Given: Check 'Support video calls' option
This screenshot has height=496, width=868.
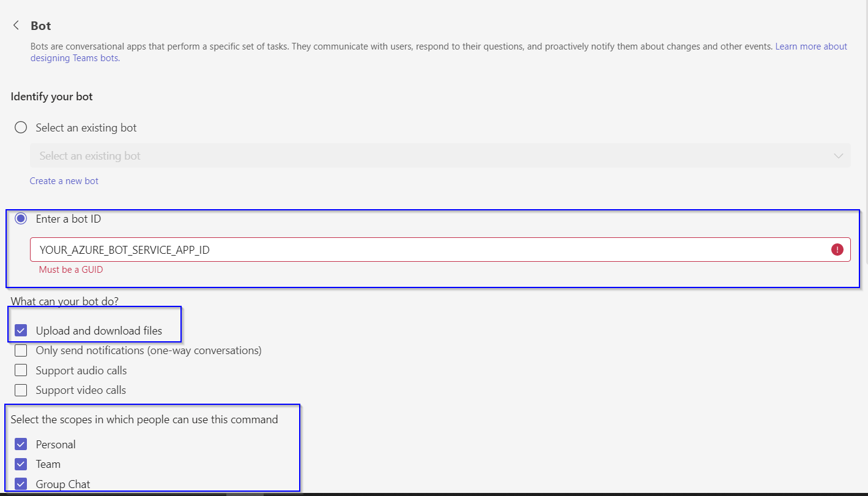Looking at the screenshot, I should pyautogui.click(x=21, y=390).
